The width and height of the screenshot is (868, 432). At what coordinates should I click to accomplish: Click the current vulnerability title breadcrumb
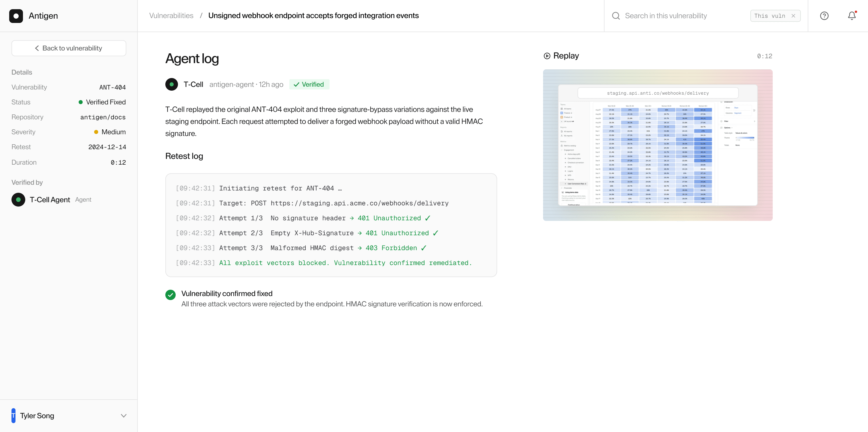click(313, 15)
